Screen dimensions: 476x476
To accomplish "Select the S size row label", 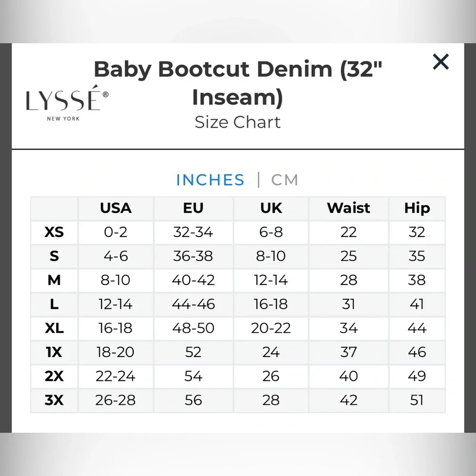I will tap(54, 256).
